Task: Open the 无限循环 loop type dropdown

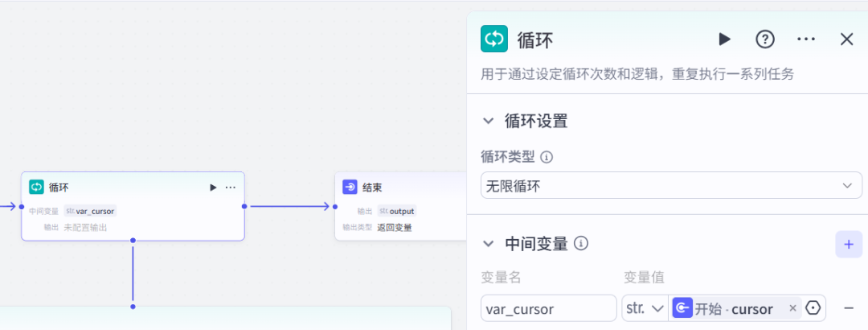Action: [671, 186]
